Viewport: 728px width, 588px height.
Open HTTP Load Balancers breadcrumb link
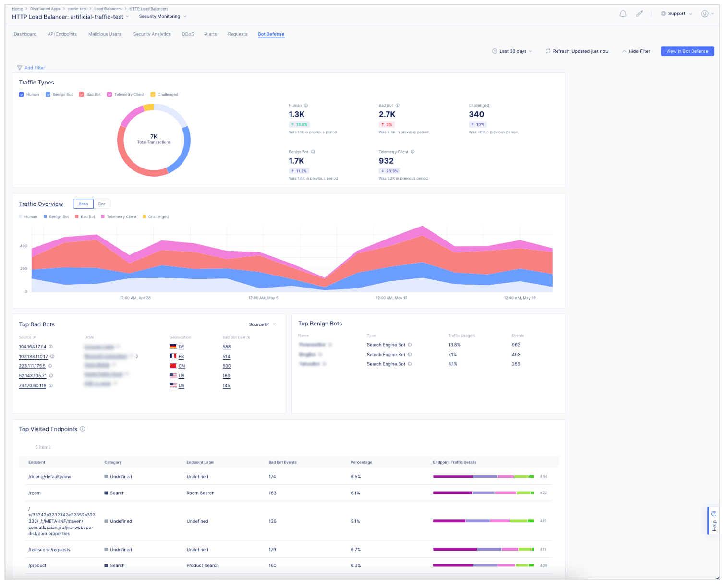click(149, 9)
